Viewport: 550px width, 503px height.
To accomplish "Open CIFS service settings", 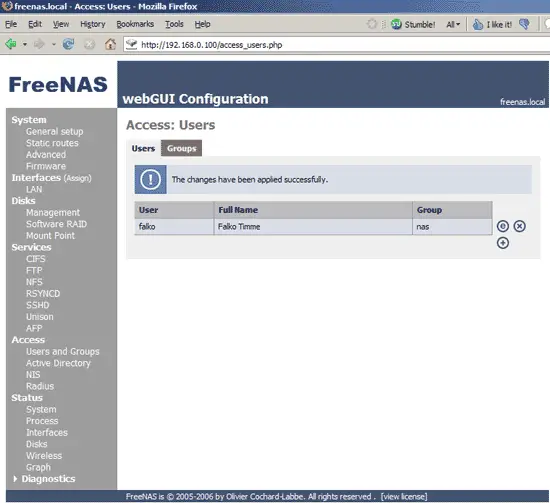I will click(35, 259).
